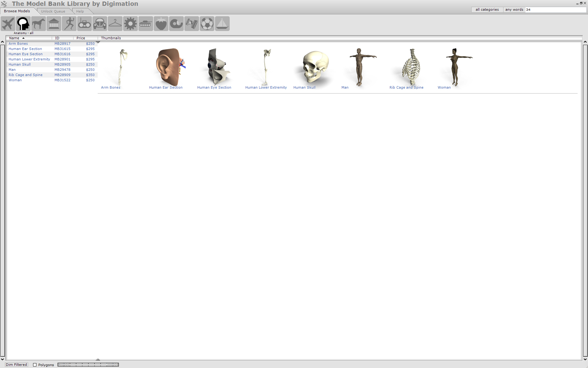Select the Human Ear Section thumbnail
The image size is (588, 368).
[170, 67]
